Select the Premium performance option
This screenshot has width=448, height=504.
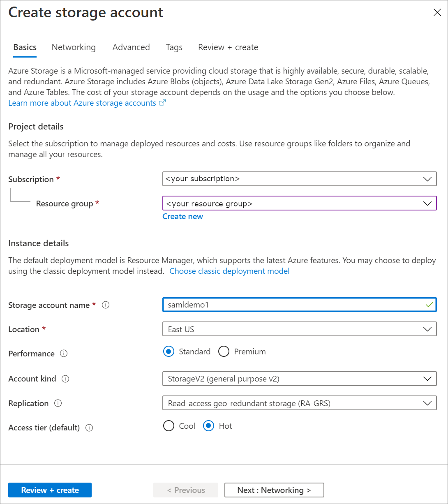pos(224,351)
